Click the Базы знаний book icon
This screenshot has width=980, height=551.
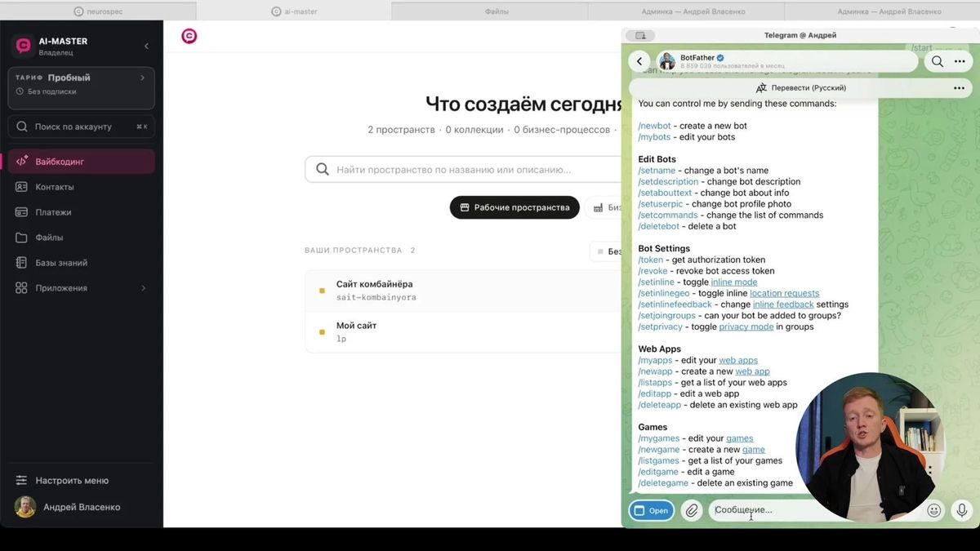[21, 263]
